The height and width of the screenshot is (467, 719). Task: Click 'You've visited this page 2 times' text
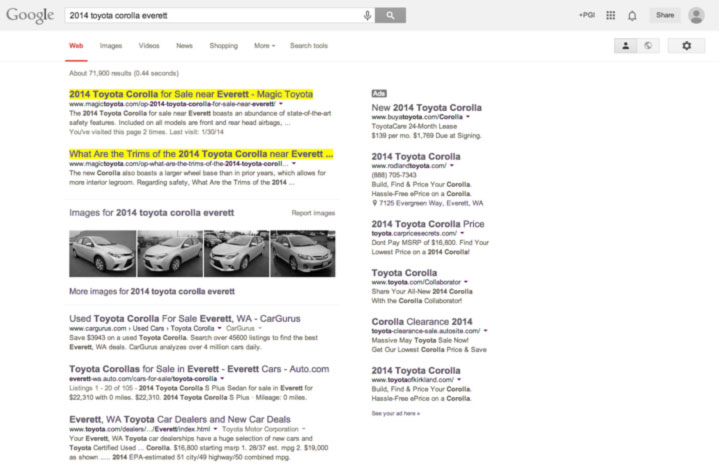146,132
